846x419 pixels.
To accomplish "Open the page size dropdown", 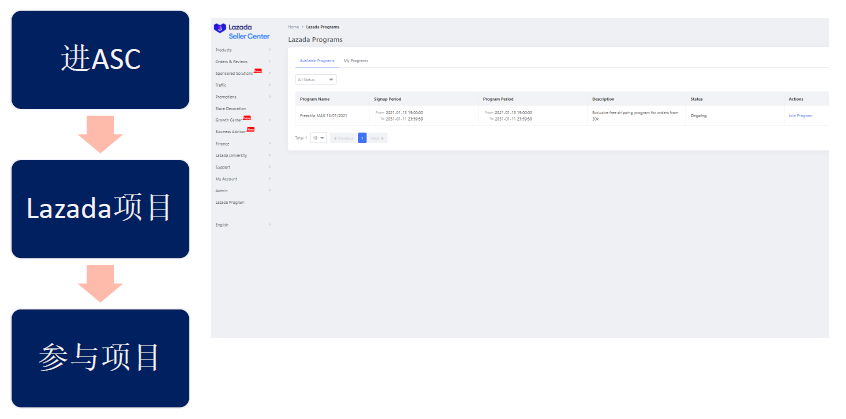I will point(318,138).
